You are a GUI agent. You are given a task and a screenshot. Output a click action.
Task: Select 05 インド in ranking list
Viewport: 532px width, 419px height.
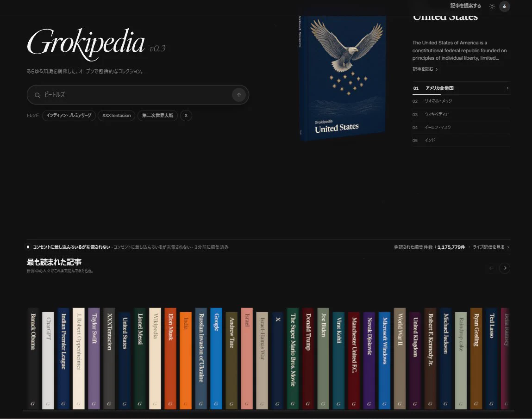(461, 140)
